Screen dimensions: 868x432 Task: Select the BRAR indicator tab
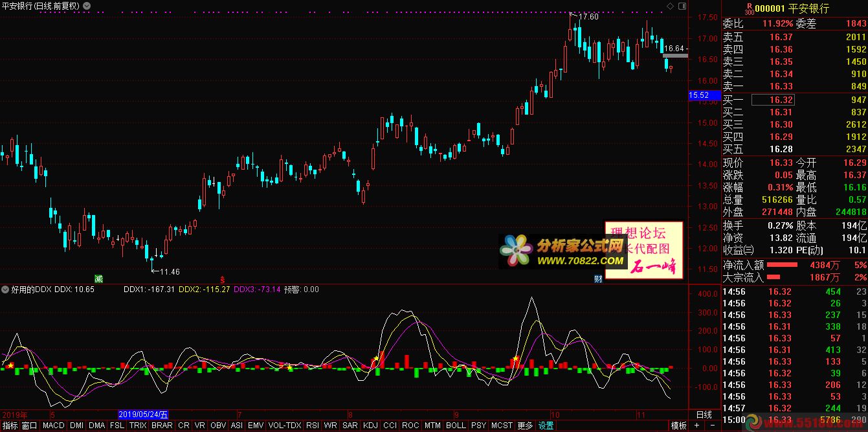click(162, 426)
